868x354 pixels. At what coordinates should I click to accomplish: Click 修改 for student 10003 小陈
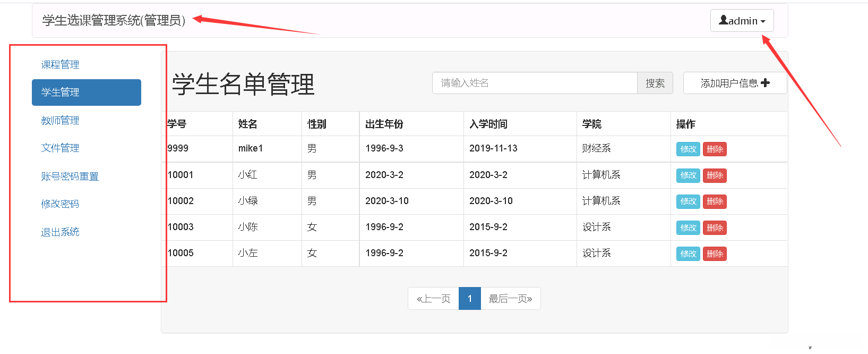click(x=688, y=228)
